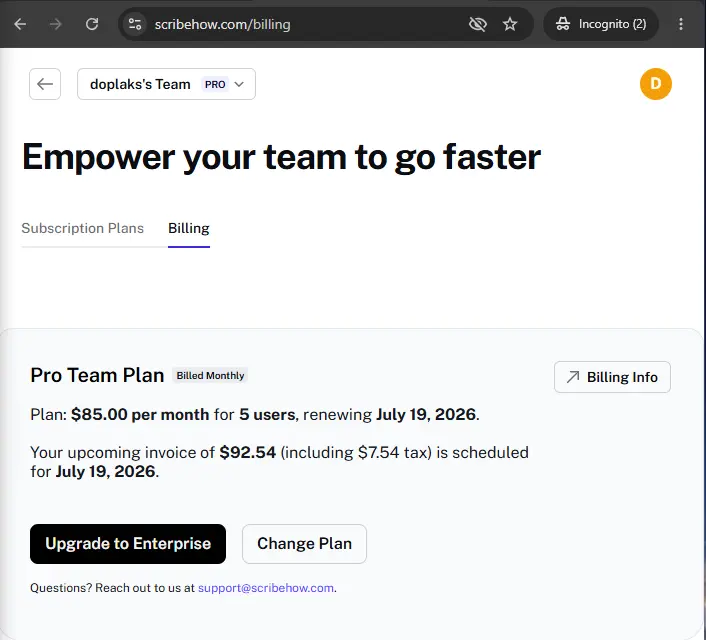The height and width of the screenshot is (640, 706).
Task: Click the crossed-out eye tracking icon
Action: pos(477,24)
